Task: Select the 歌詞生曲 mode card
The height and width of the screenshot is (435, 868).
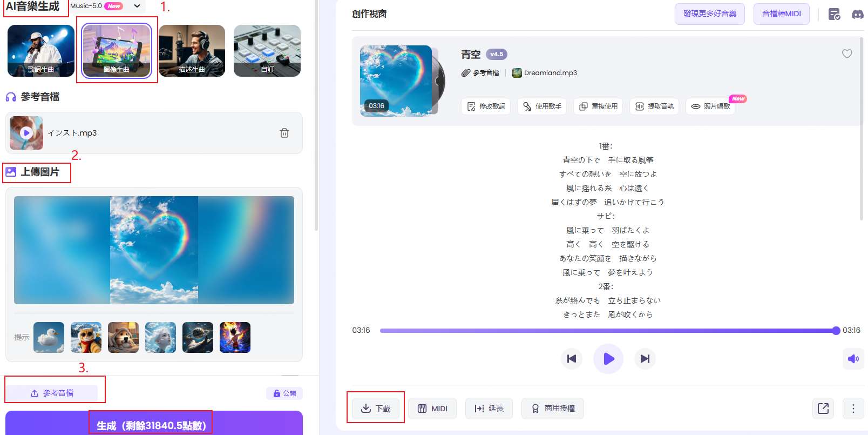Action: 41,51
